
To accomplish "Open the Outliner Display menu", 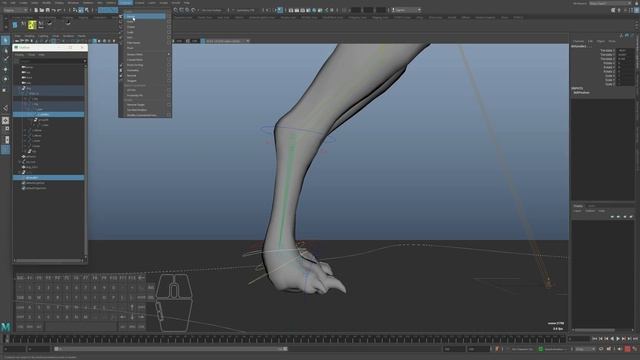I will pyautogui.click(x=19, y=54).
